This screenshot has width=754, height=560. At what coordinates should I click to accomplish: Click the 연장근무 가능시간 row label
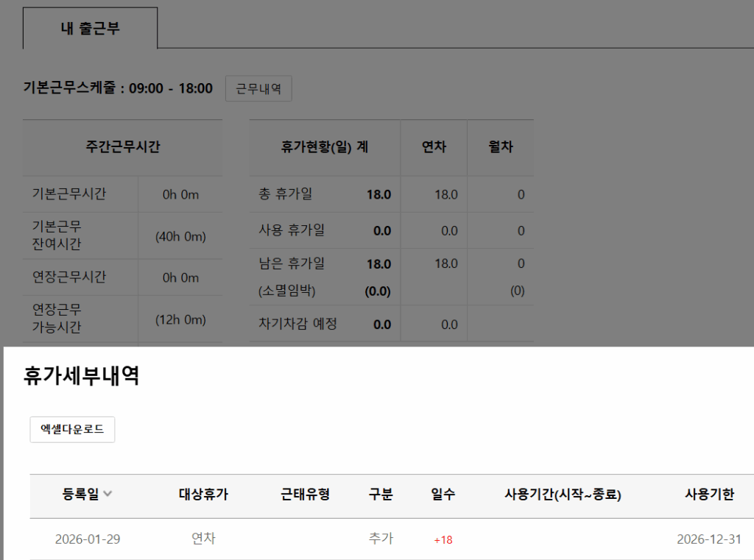[x=57, y=318]
